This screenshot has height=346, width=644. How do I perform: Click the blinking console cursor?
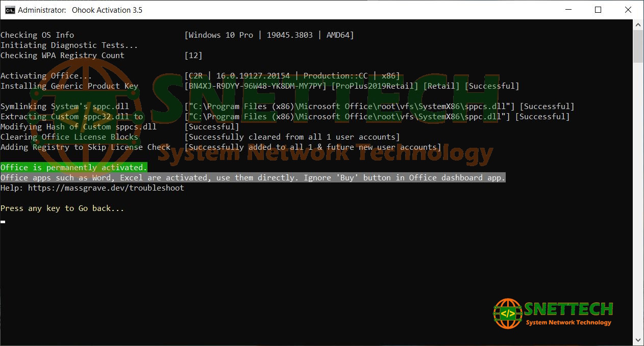coord(3,222)
